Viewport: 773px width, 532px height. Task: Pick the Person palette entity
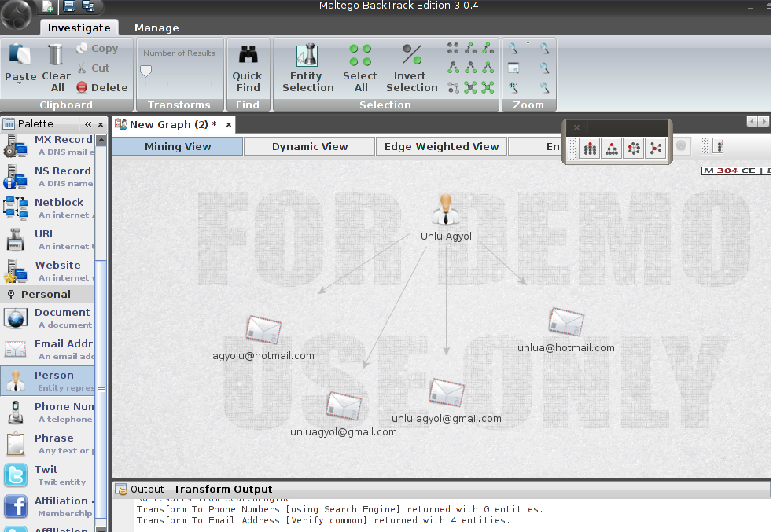click(x=48, y=381)
